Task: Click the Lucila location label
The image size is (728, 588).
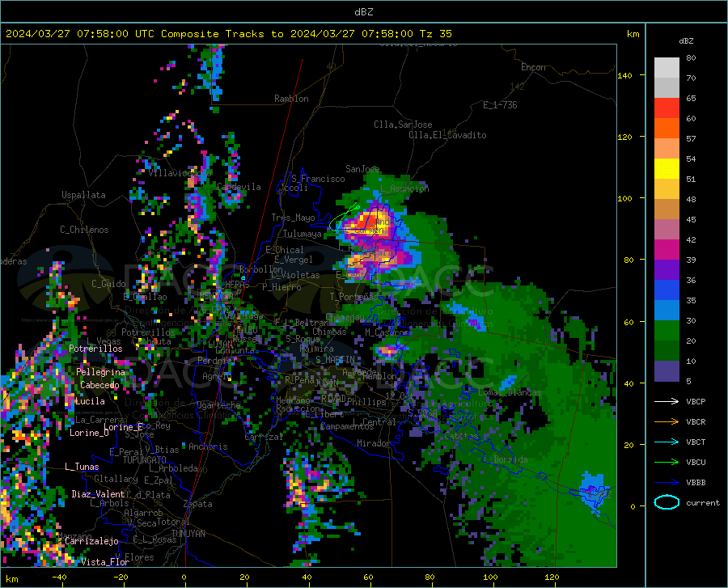Action: coord(90,401)
